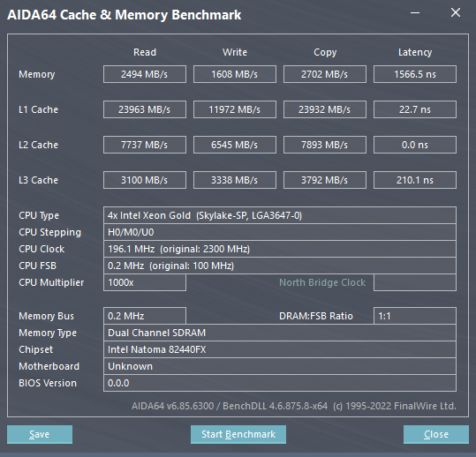Minimize the AIDA64 benchmark window

tap(415, 13)
